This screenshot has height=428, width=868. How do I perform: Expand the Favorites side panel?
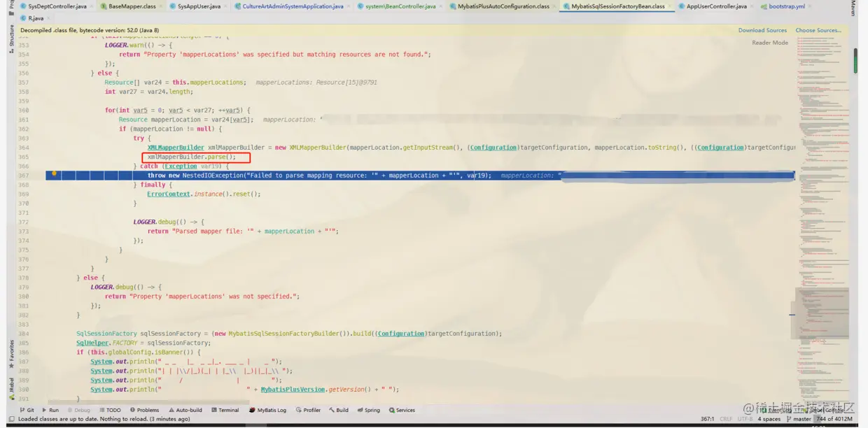click(x=11, y=353)
